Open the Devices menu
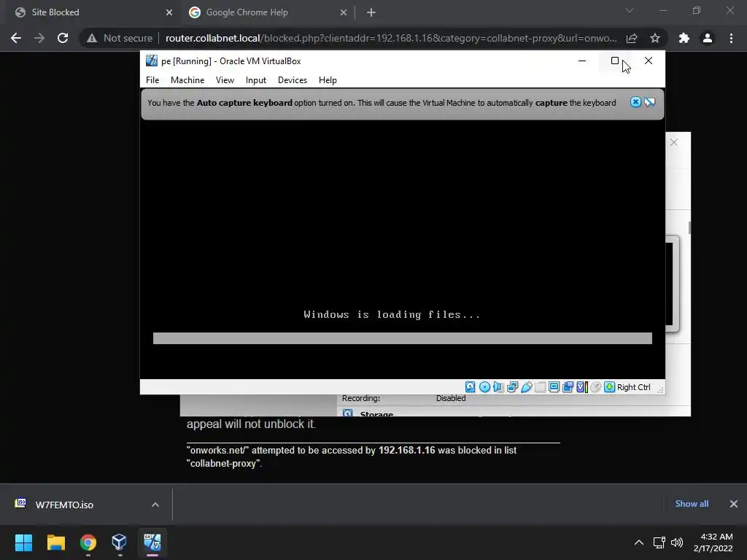 [293, 80]
